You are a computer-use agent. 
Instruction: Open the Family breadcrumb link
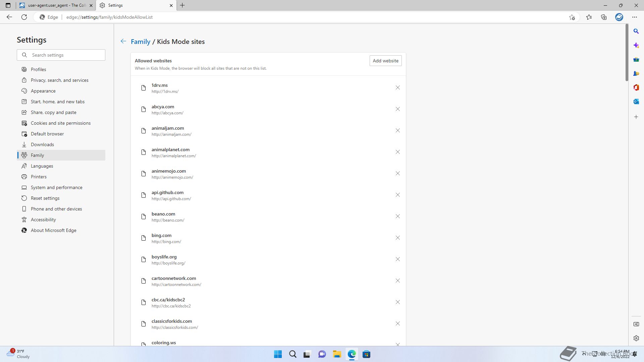[140, 42]
